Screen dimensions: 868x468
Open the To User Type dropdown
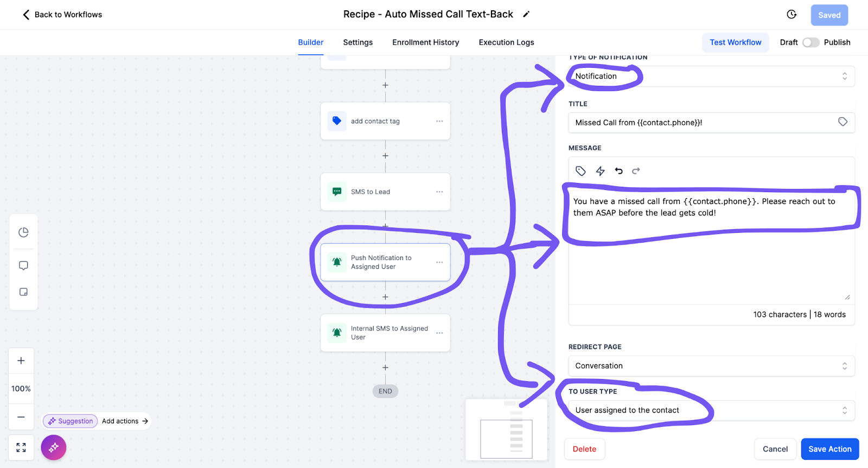[x=712, y=410]
